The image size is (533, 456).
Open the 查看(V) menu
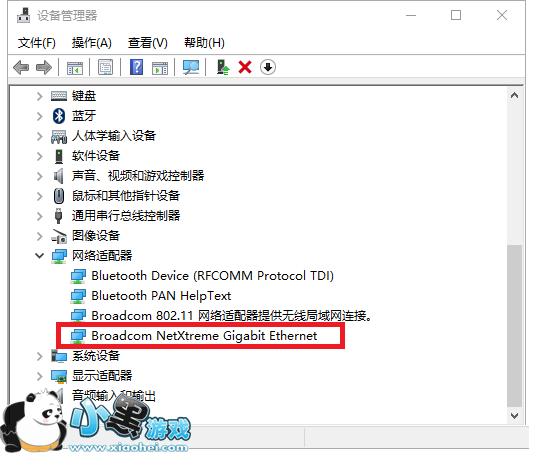[x=148, y=43]
